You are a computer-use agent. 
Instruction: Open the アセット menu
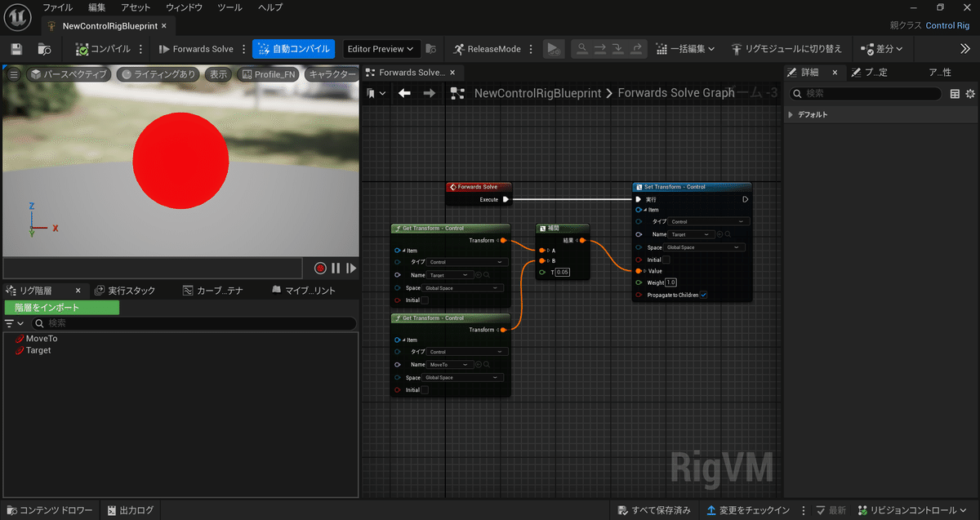coord(136,7)
